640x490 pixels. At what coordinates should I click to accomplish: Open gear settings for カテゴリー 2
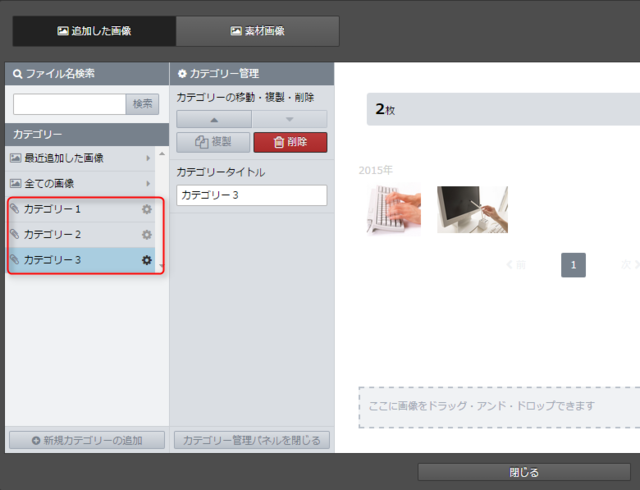[x=147, y=235]
